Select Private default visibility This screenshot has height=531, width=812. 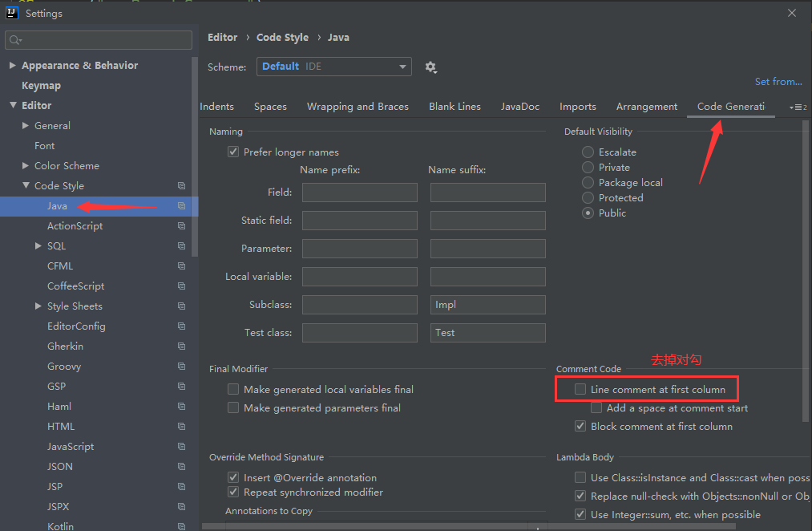point(588,168)
